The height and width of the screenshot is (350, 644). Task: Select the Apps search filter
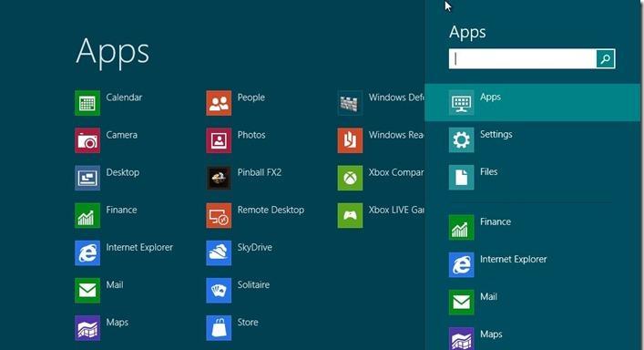click(x=532, y=102)
